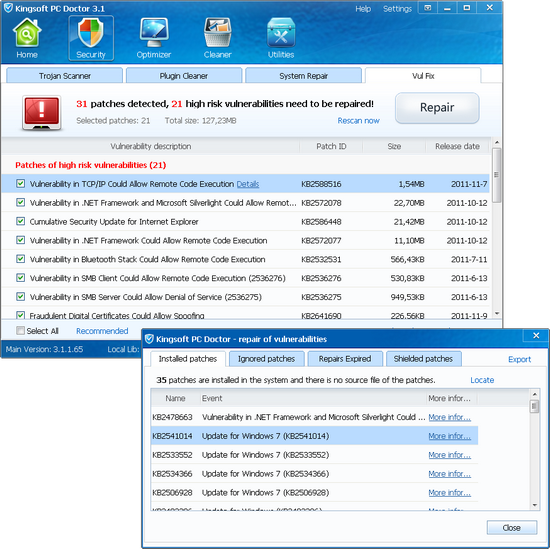This screenshot has height=549, width=550.
Task: Close the repair of vulnerabilities dialog
Action: [x=536, y=336]
